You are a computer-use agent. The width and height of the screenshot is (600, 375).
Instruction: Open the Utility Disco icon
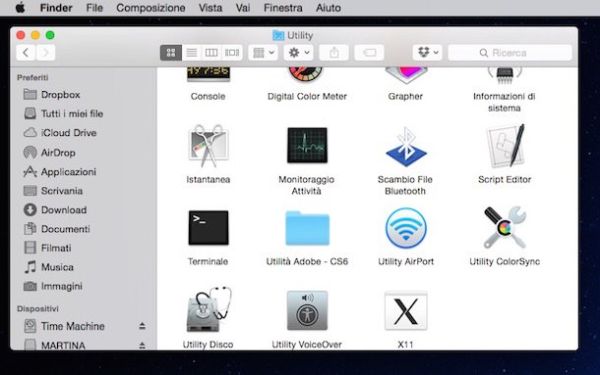click(x=209, y=310)
